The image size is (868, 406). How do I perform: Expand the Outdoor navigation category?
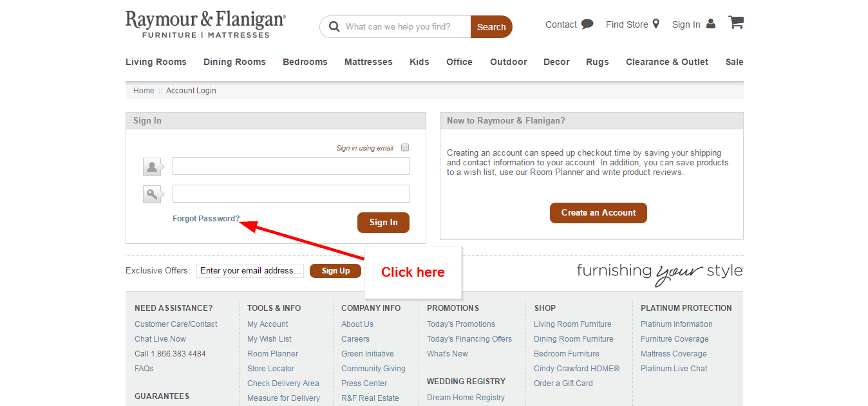508,62
